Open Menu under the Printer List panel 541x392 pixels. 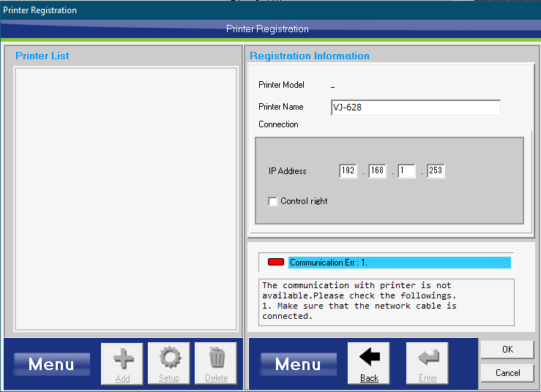tap(52, 364)
